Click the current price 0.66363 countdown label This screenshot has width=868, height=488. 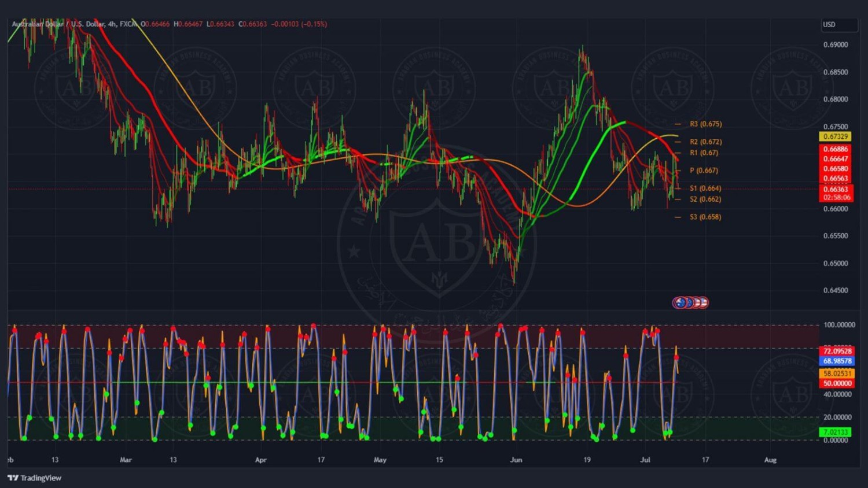pos(836,193)
